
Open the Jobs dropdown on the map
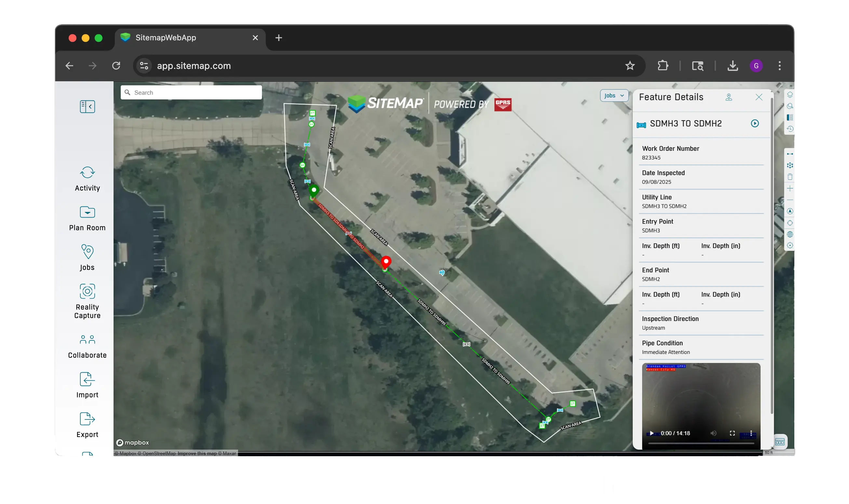[613, 95]
